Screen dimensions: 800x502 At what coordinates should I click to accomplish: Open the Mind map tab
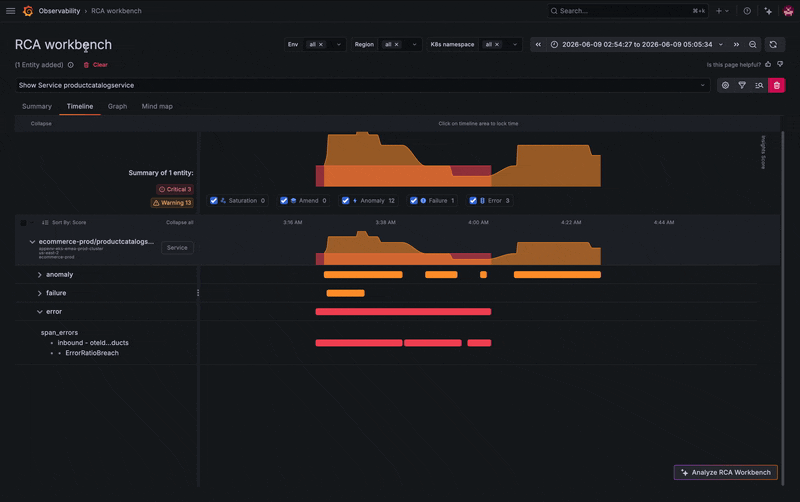(157, 106)
